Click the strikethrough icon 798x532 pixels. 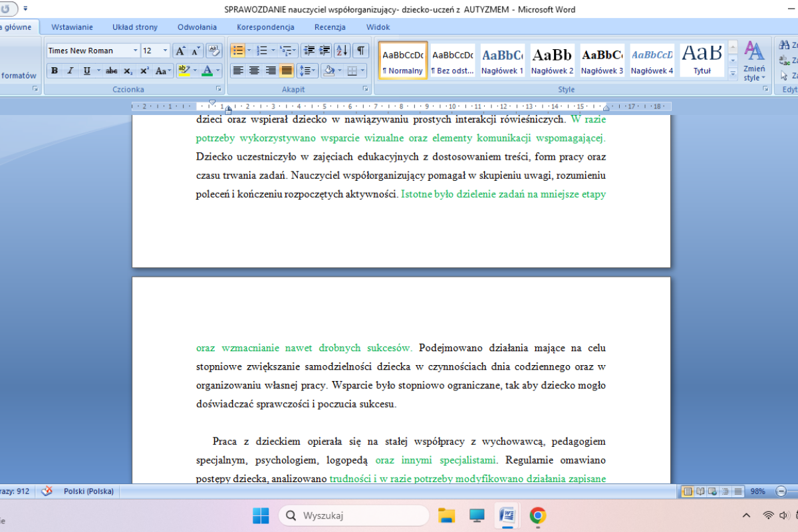click(x=112, y=70)
